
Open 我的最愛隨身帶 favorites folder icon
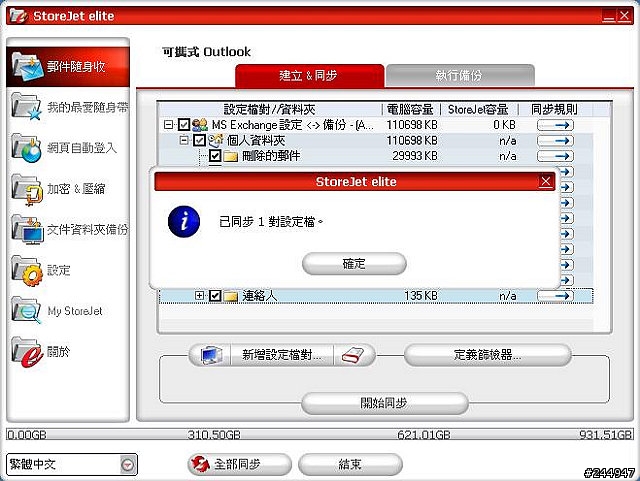point(26,106)
